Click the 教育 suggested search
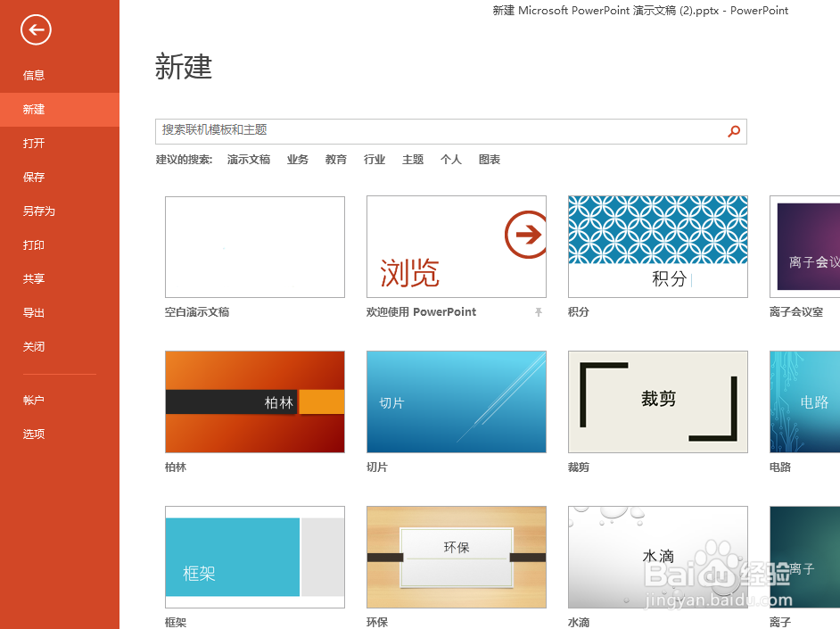The width and height of the screenshot is (840, 629). (336, 160)
